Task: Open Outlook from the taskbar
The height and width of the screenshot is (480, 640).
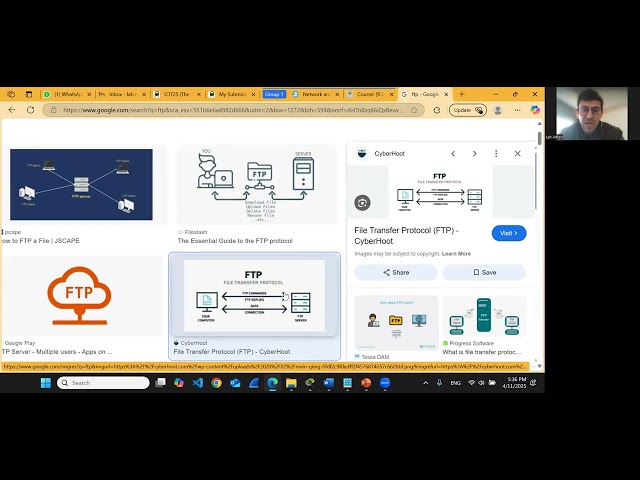Action: 236,383
